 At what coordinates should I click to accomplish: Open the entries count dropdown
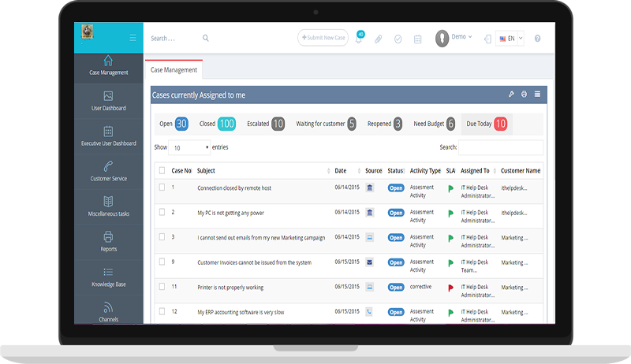coord(189,147)
